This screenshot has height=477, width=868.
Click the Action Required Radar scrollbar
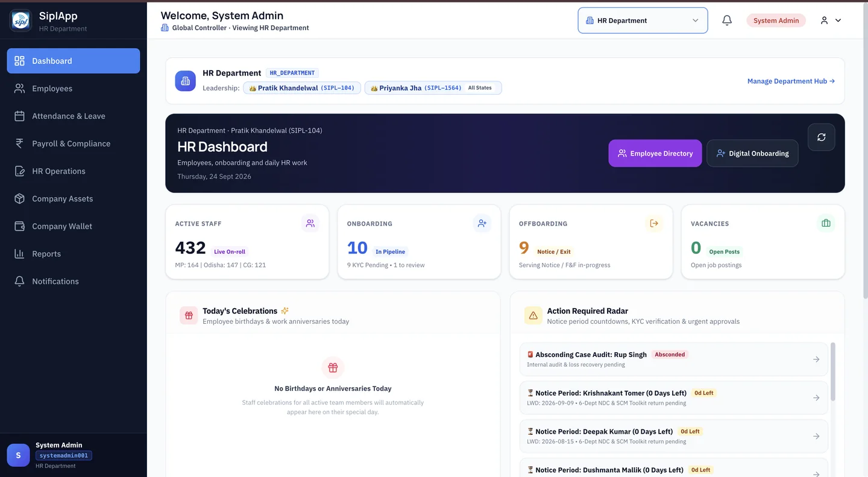pyautogui.click(x=833, y=371)
